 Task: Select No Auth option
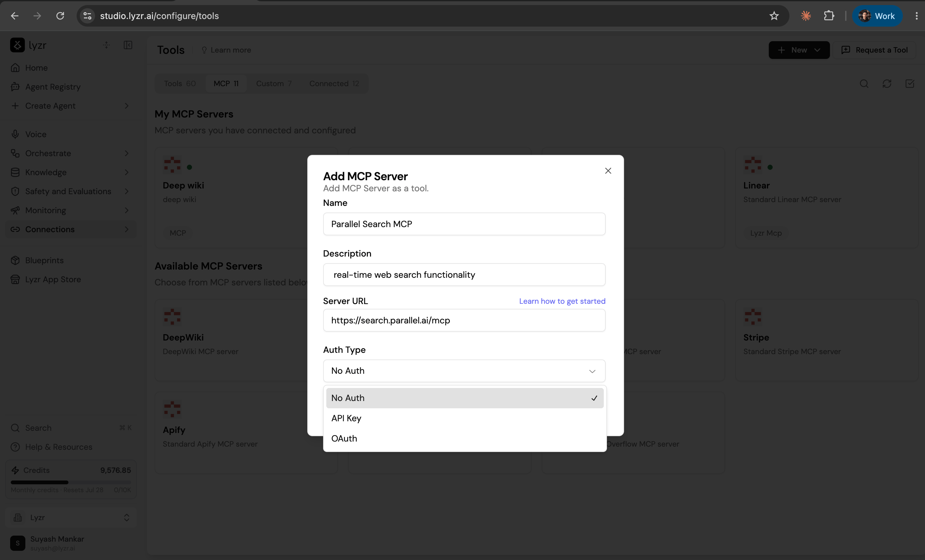click(x=465, y=398)
